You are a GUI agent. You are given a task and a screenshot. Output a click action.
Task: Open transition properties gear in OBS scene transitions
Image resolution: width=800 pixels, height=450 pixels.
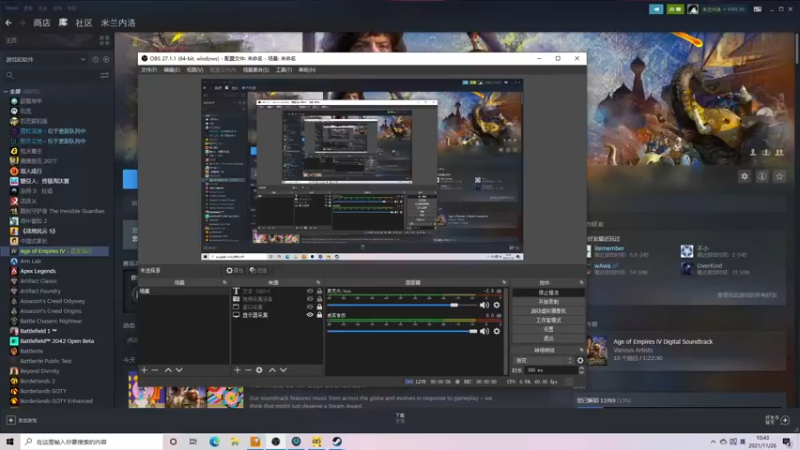point(580,360)
